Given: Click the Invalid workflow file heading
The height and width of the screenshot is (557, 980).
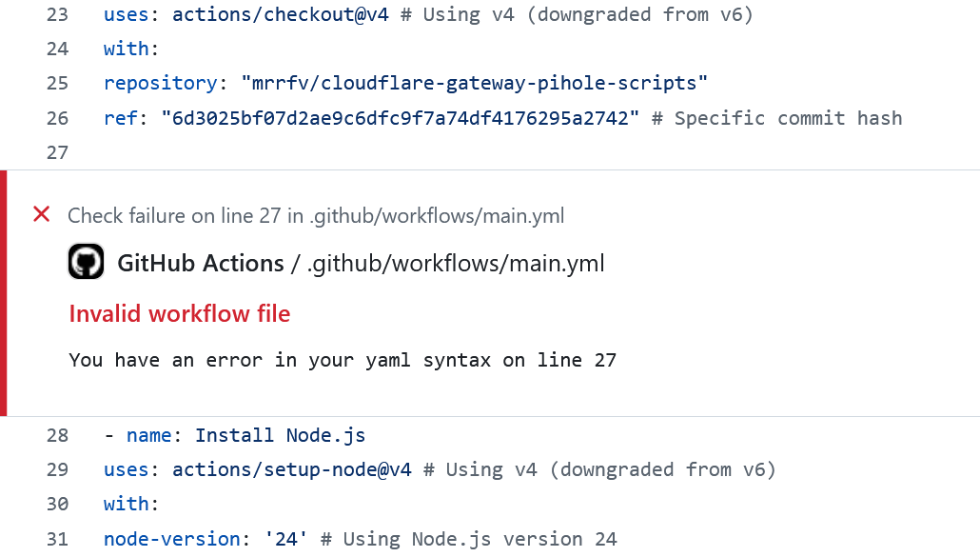Looking at the screenshot, I should [180, 314].
